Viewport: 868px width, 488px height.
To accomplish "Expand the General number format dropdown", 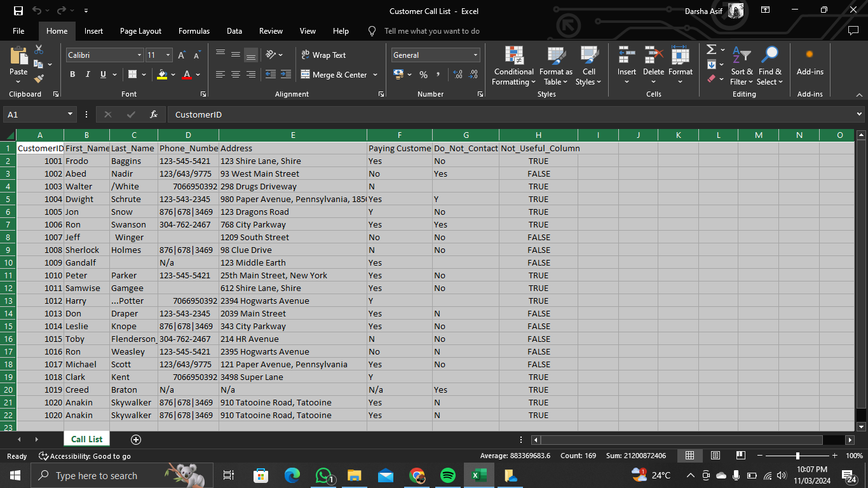I will pos(475,55).
